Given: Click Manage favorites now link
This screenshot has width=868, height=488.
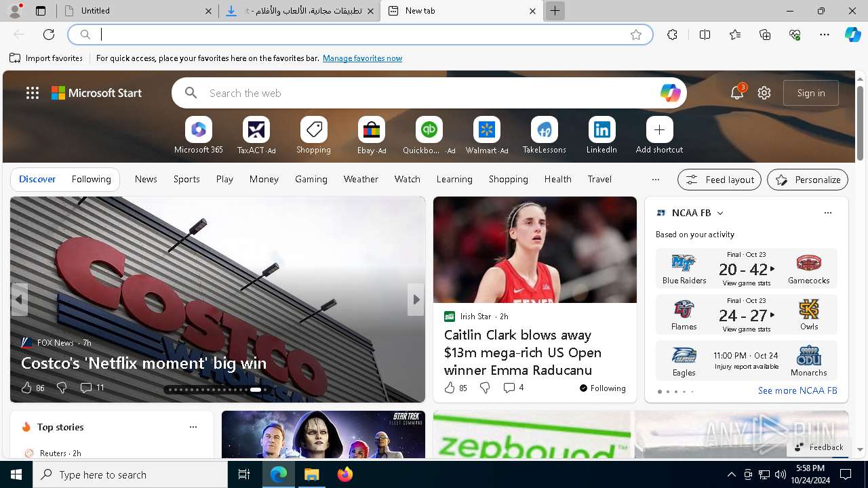Looking at the screenshot, I should [362, 58].
